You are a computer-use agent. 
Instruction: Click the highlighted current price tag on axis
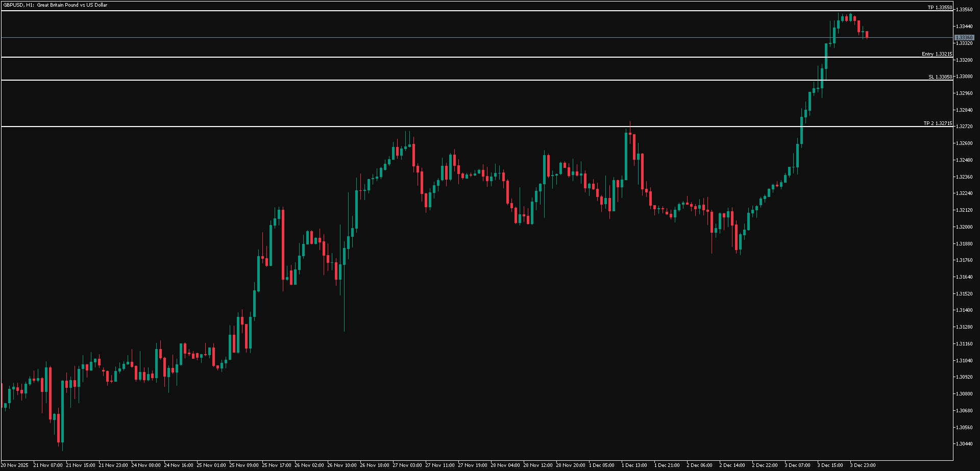pos(964,38)
